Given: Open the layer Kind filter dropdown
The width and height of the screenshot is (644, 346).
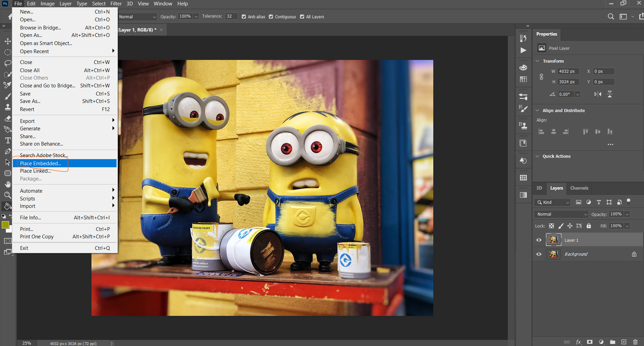Looking at the screenshot, I should [x=553, y=202].
